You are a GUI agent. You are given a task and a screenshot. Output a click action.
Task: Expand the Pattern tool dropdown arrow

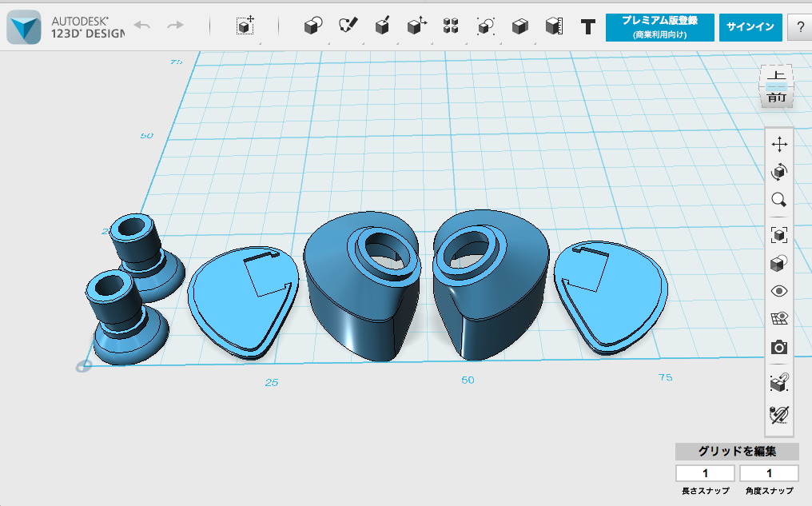point(466,43)
